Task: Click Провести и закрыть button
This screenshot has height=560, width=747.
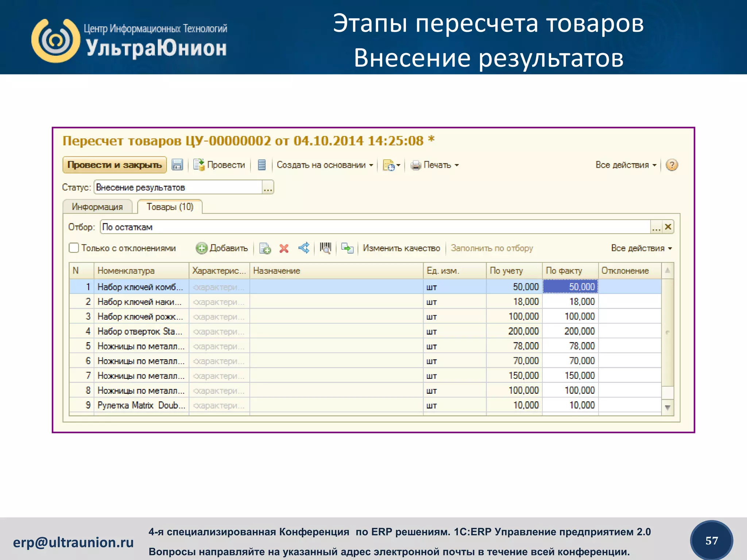Action: (115, 165)
